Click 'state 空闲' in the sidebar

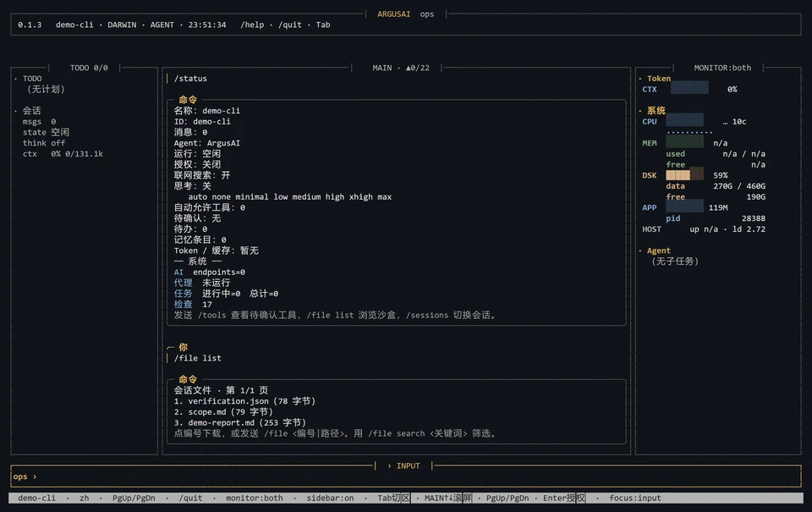tap(46, 132)
